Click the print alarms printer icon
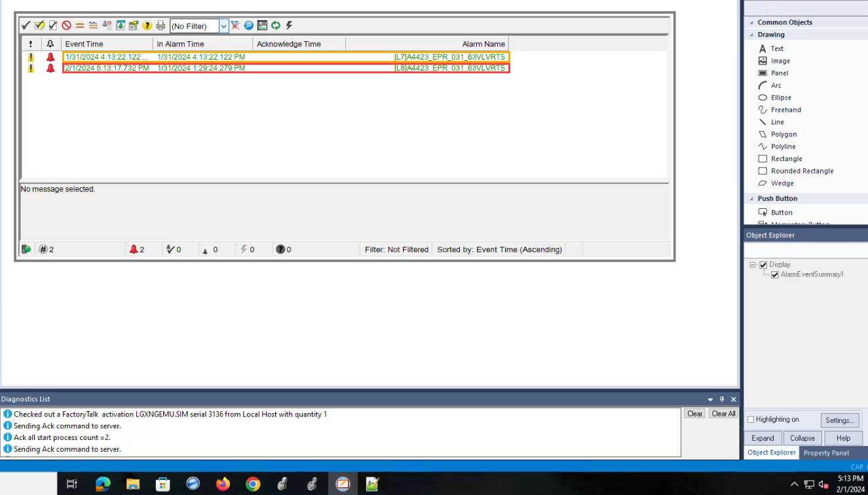The width and height of the screenshot is (868, 495). 160,26
